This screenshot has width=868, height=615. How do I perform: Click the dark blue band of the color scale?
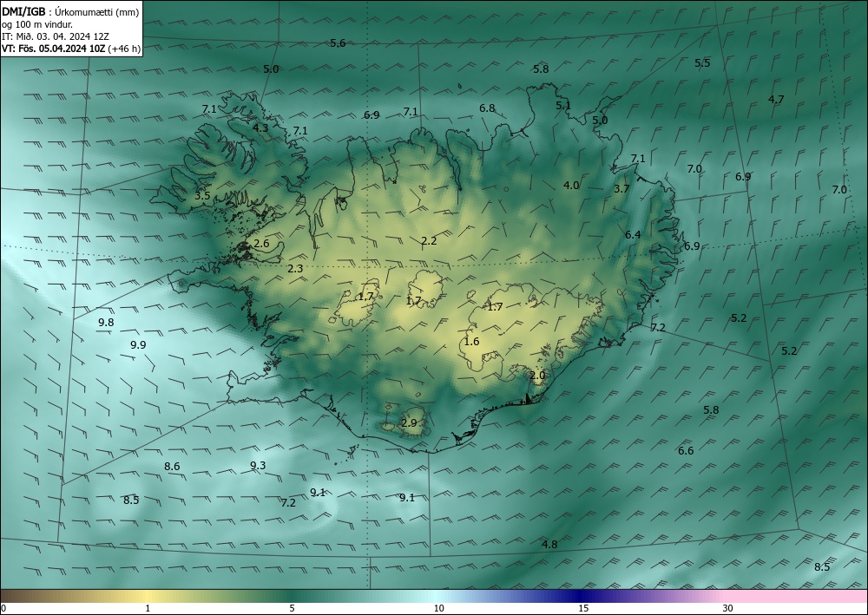(578, 596)
